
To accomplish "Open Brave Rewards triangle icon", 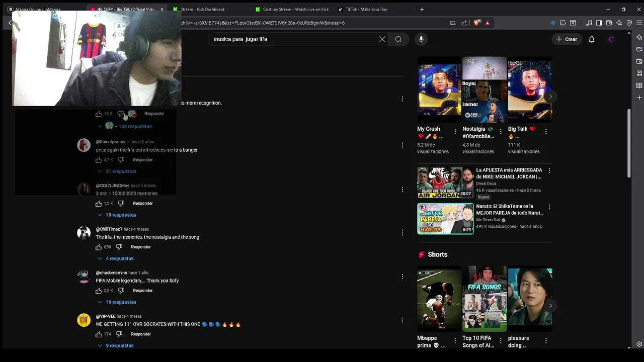I will [x=487, y=23].
